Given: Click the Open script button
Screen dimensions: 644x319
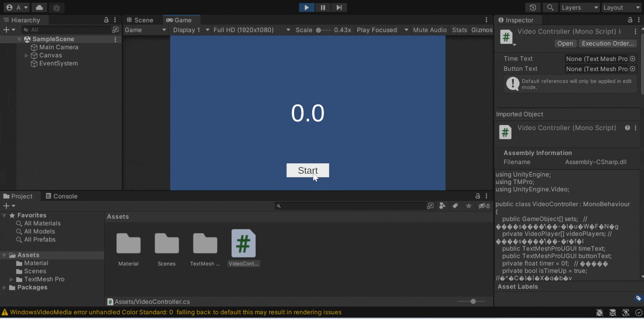Looking at the screenshot, I should [565, 43].
